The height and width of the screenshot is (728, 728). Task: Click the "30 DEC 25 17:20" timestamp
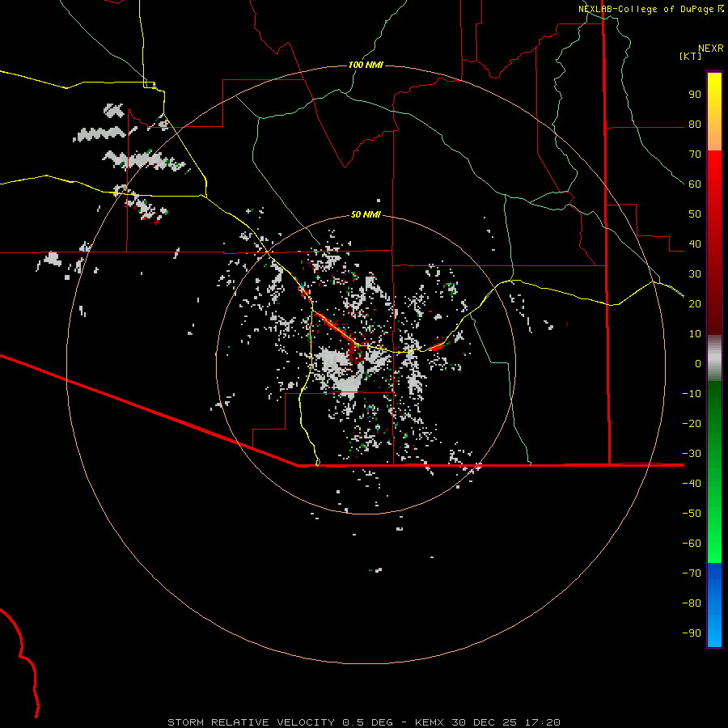[506, 722]
